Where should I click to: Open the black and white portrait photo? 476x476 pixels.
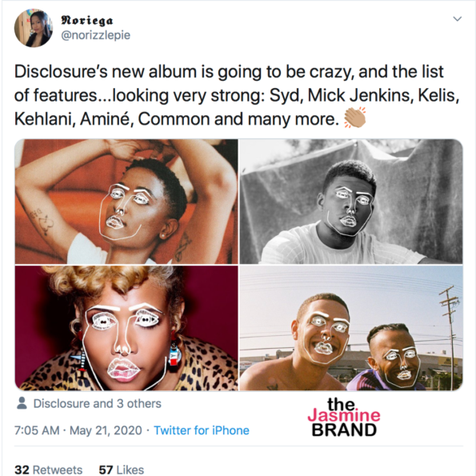click(x=351, y=202)
